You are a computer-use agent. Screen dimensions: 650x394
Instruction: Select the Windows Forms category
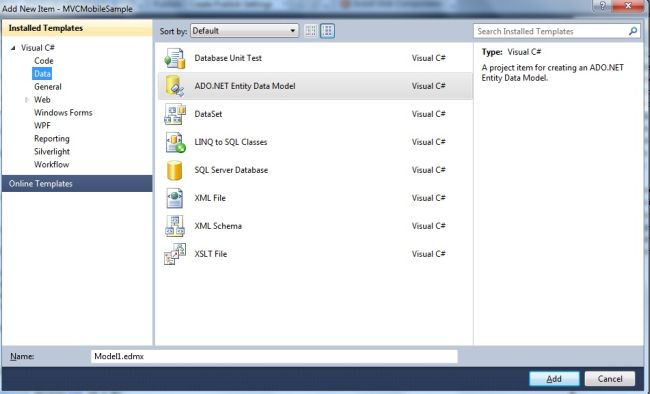click(x=63, y=113)
